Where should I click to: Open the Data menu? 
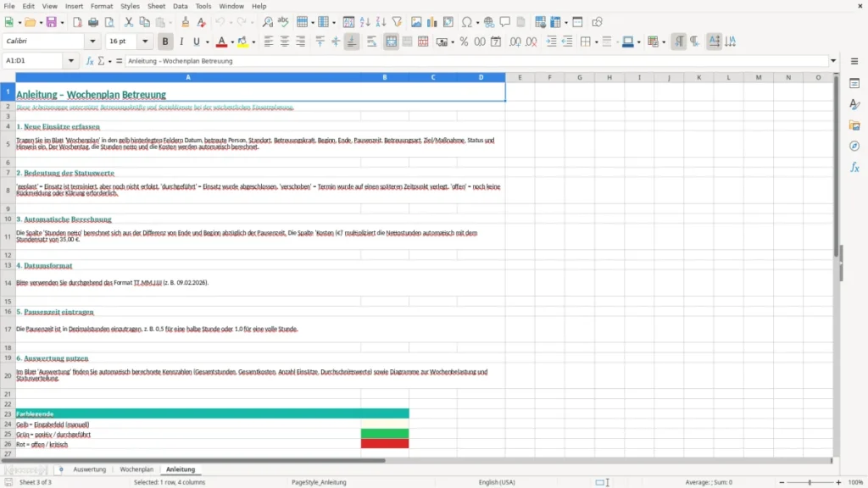click(x=180, y=6)
